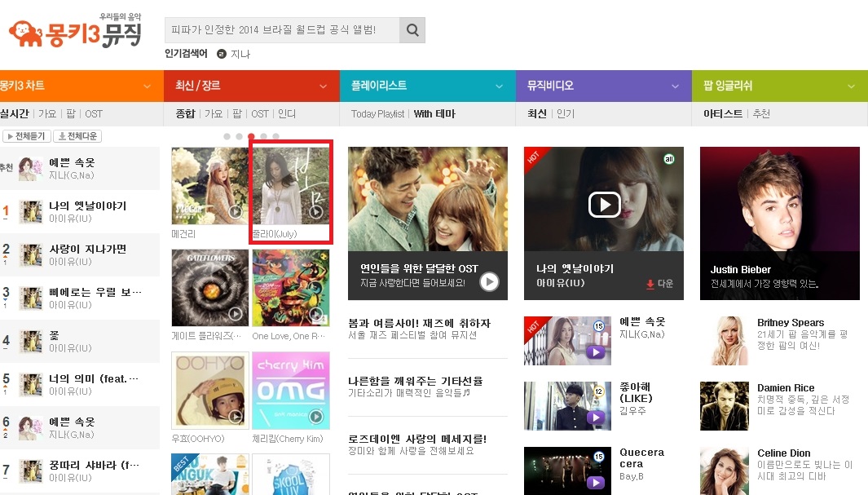The width and height of the screenshot is (868, 495).
Task: Switch chart to OST tab
Action: (94, 113)
